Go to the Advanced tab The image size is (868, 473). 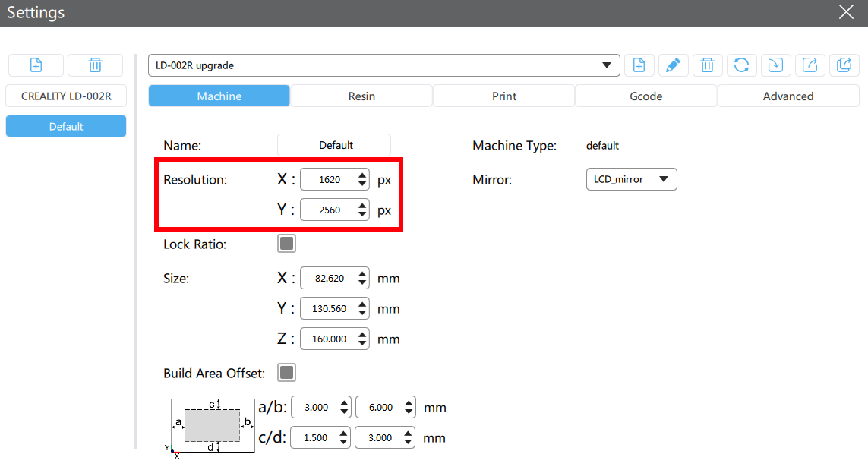788,96
